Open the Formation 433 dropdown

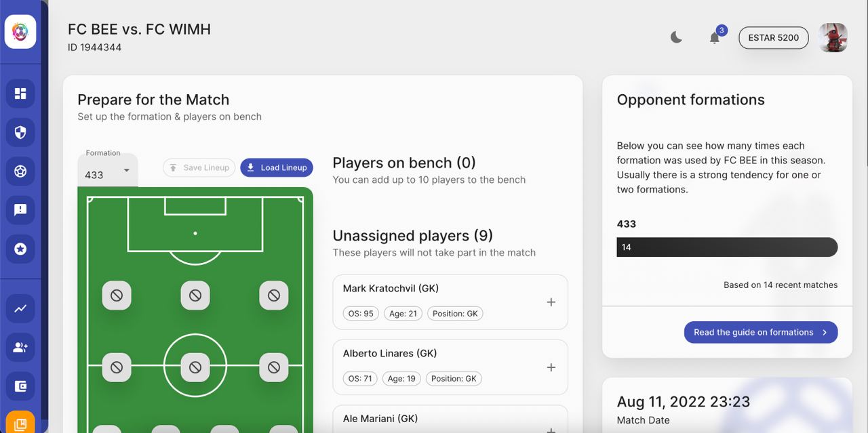point(107,171)
